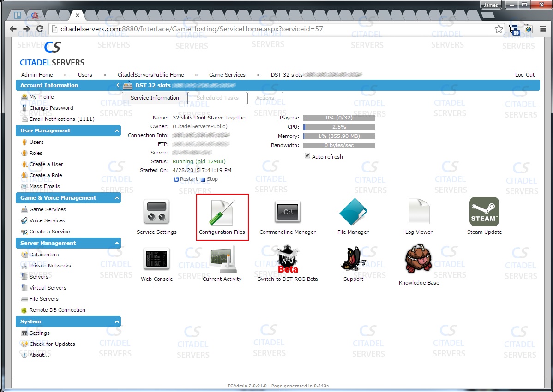This screenshot has width=553, height=392.
Task: Open the File Manager icon
Action: click(353, 213)
